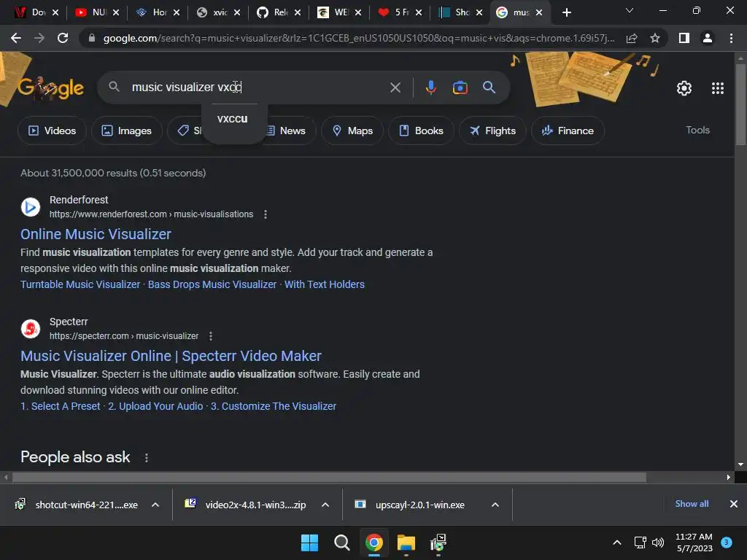The image size is (747, 560).
Task: Open volume control in system tray
Action: click(x=657, y=542)
